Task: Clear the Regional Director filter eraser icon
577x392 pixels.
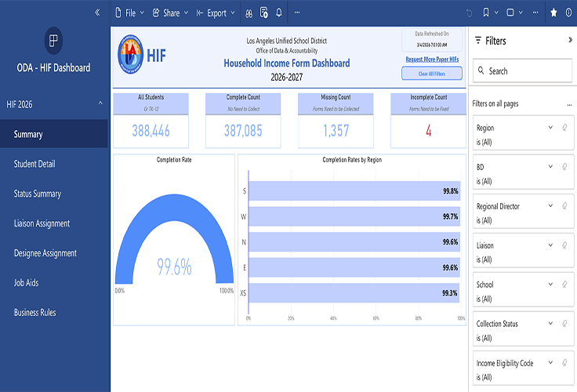Action: point(564,205)
